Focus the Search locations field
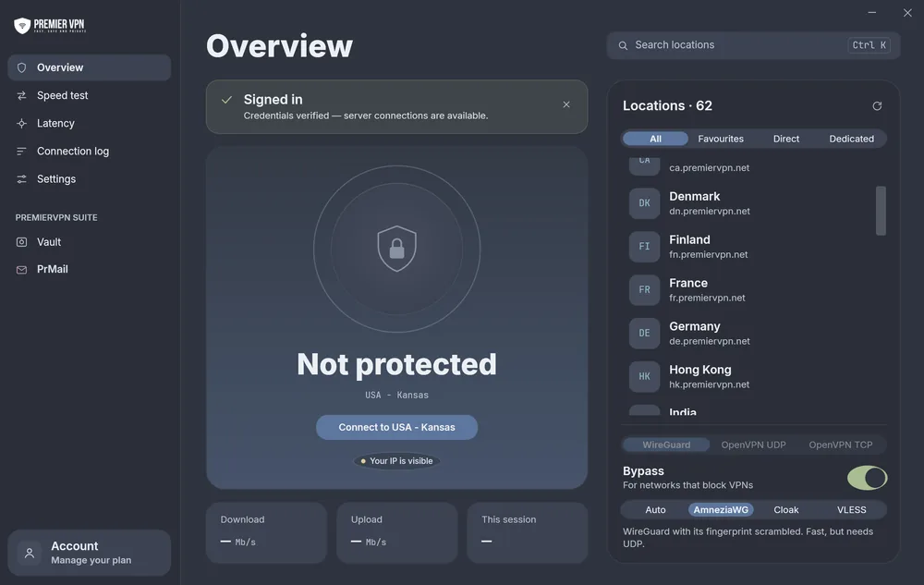924x585 pixels. click(753, 45)
